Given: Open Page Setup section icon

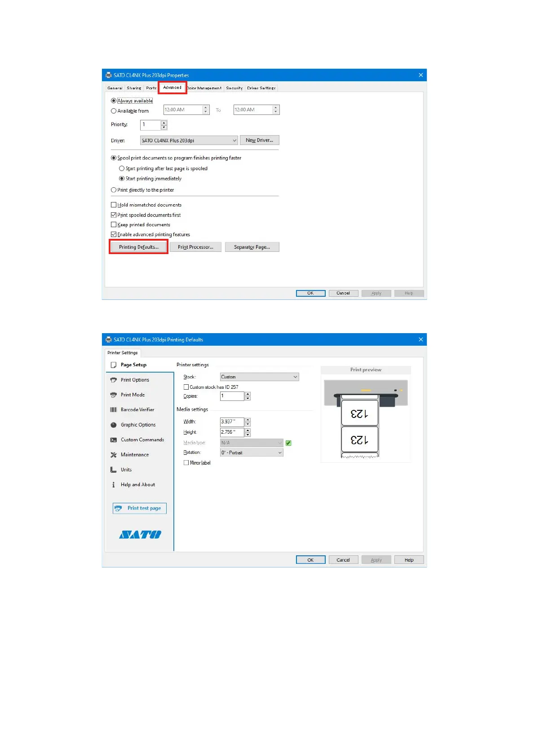Looking at the screenshot, I should pyautogui.click(x=114, y=365).
